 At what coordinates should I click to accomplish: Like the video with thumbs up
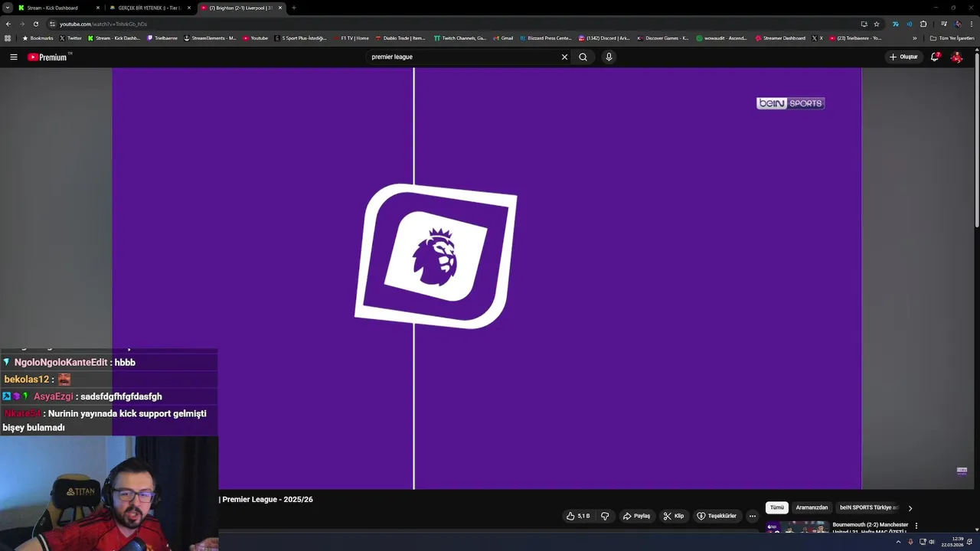[578, 516]
